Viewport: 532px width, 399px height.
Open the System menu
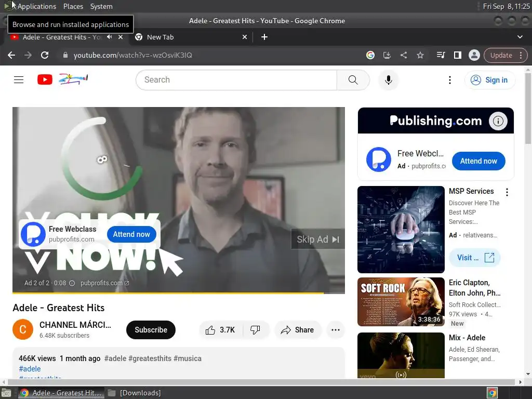pyautogui.click(x=101, y=6)
